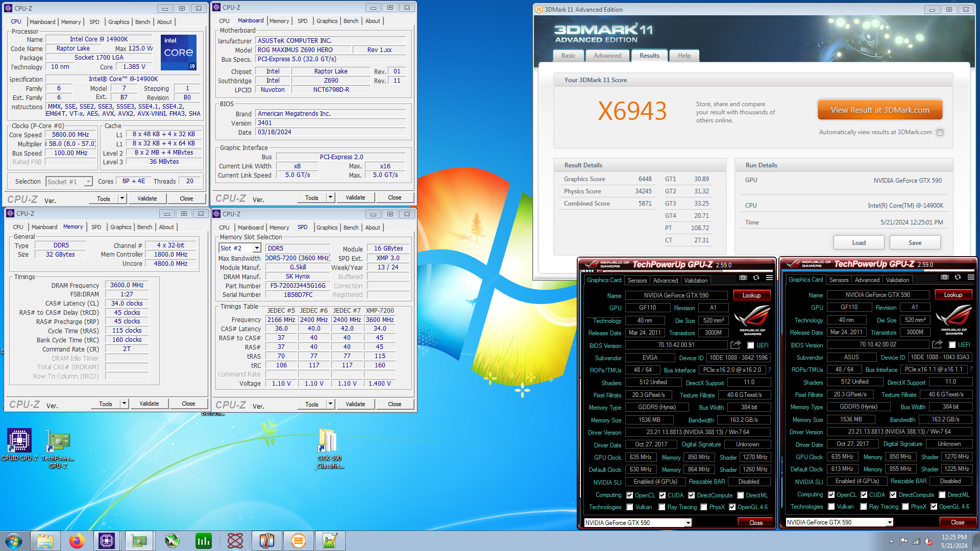Click the X6943 score text in 3DMark
This screenshot has width=980, height=551.
632,111
